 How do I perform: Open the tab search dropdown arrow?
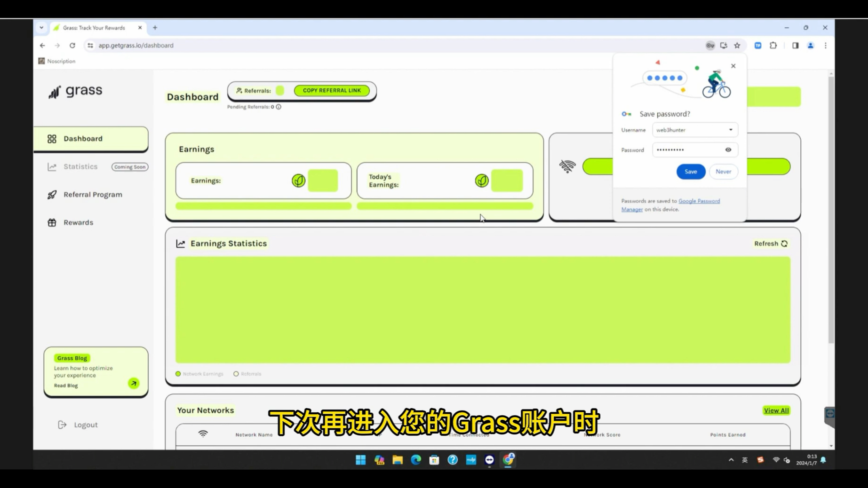[x=41, y=28]
